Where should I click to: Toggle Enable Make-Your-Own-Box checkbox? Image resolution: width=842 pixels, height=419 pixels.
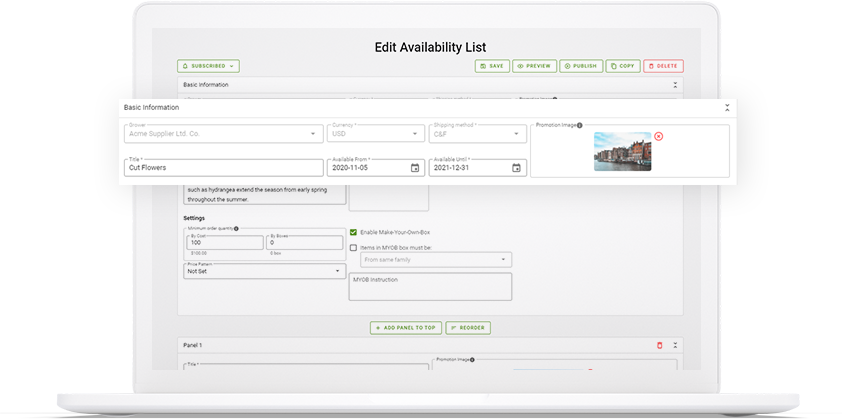[353, 232]
